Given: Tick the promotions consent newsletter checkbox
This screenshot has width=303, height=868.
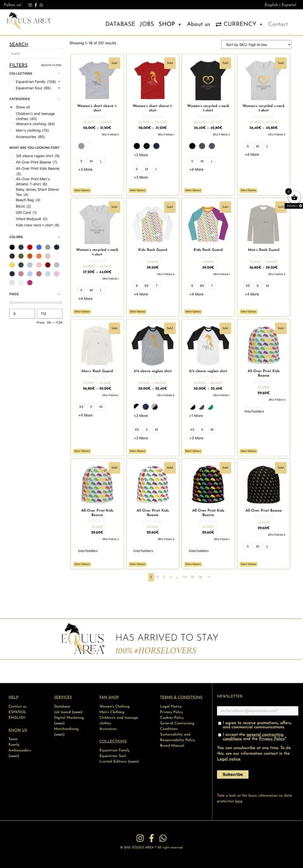Looking at the screenshot, I should pyautogui.click(x=220, y=723).
